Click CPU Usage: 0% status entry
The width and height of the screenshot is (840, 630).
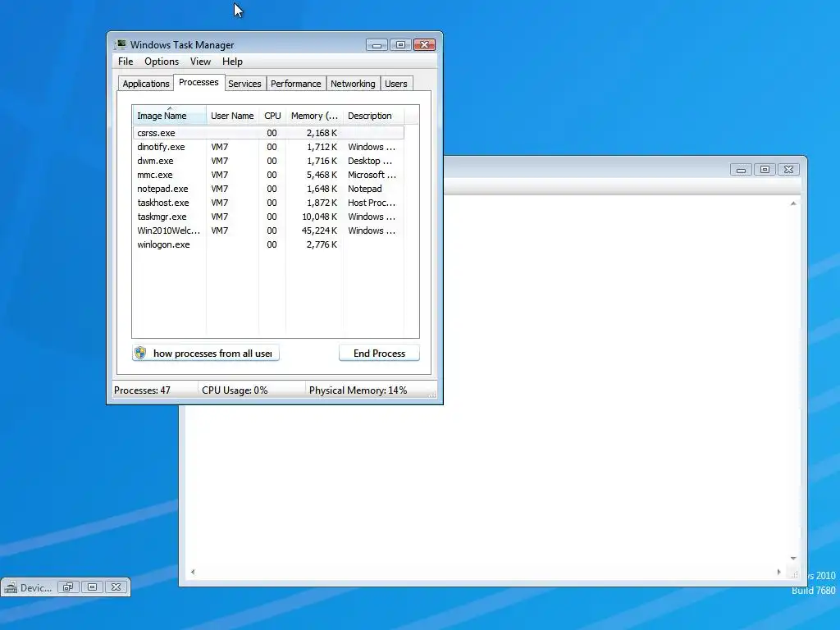coord(235,390)
